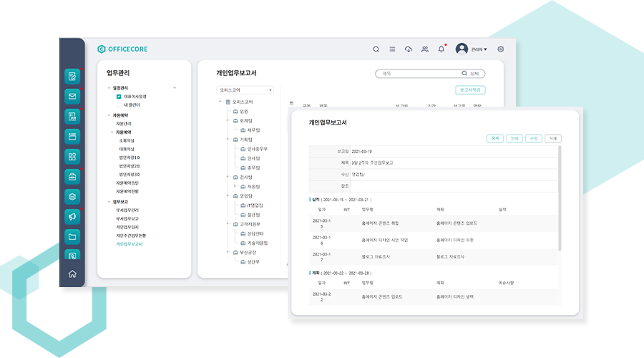Screen dimensions: 644x358
Task: Open the 오피스코어 organization dropdown
Action: pyautogui.click(x=245, y=90)
